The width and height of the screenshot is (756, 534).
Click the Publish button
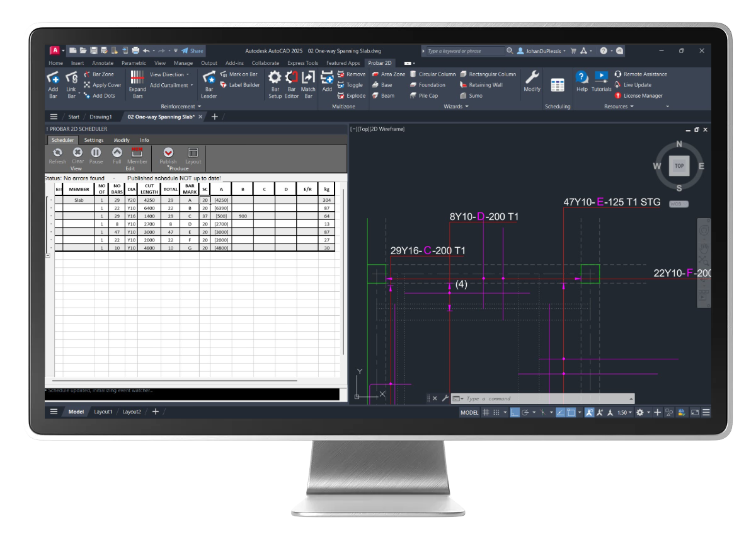click(x=168, y=156)
